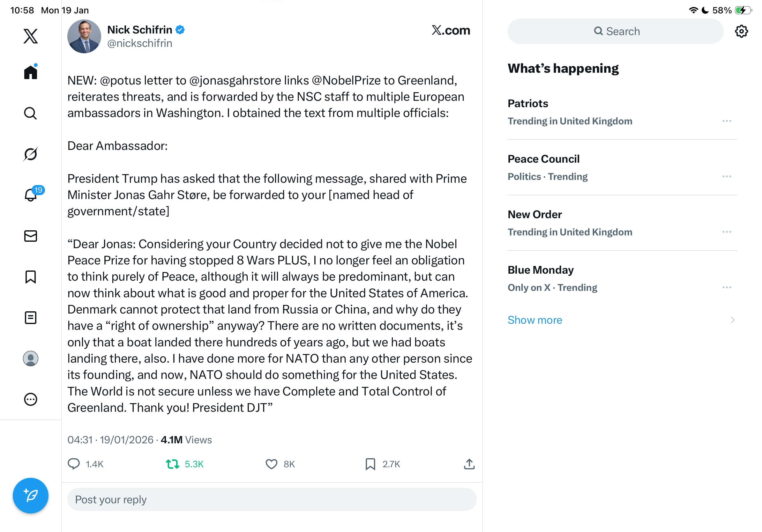Click the share post icon
The height and width of the screenshot is (532, 762).
tap(469, 464)
